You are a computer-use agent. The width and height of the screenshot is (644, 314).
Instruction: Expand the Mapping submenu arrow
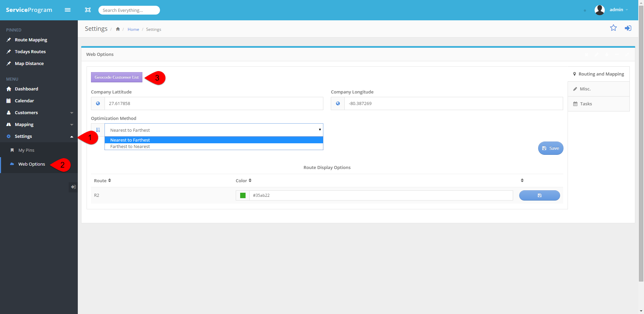coord(72,125)
